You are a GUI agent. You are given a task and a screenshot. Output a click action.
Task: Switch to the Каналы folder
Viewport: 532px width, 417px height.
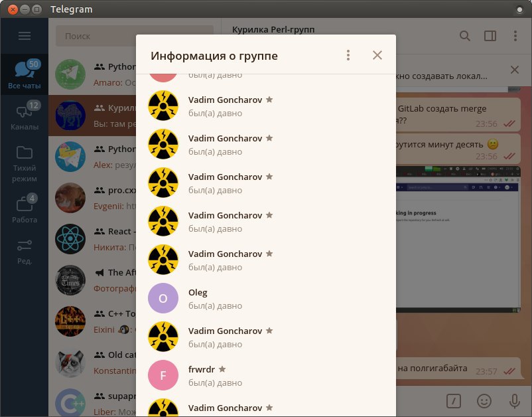point(25,116)
